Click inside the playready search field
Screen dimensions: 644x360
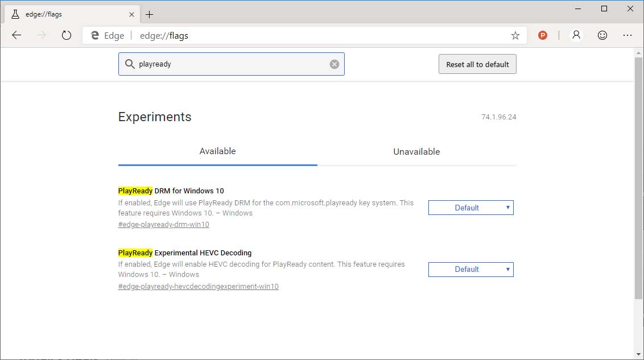point(228,64)
